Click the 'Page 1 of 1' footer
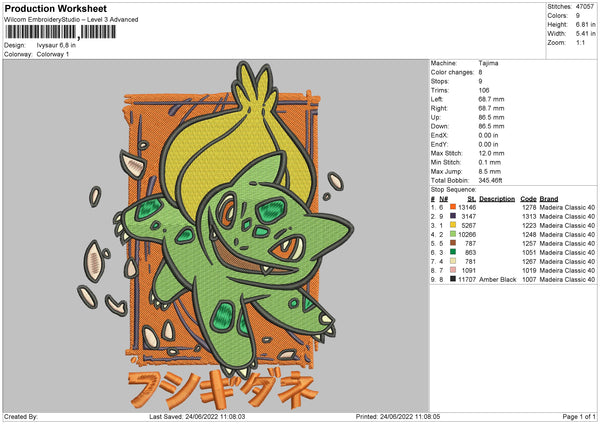Screen dimensions: 600x424 (579, 416)
